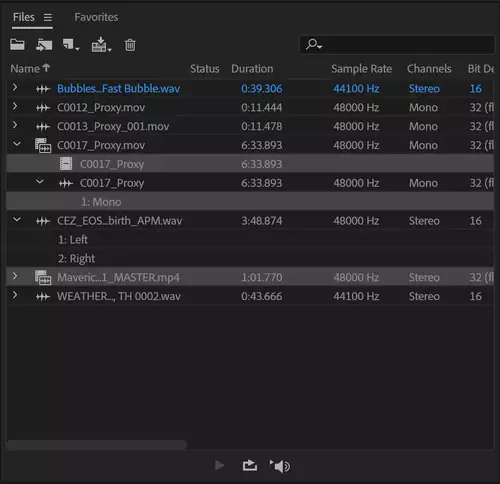This screenshot has width=500, height=484.
Task: Select C0013_Proxy_001.mov file name
Action: click(x=113, y=127)
